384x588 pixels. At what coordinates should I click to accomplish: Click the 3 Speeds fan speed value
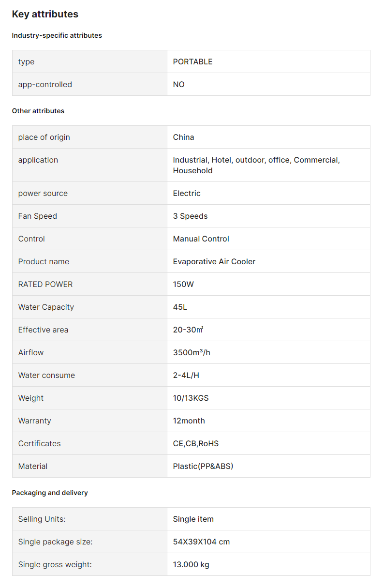click(190, 216)
